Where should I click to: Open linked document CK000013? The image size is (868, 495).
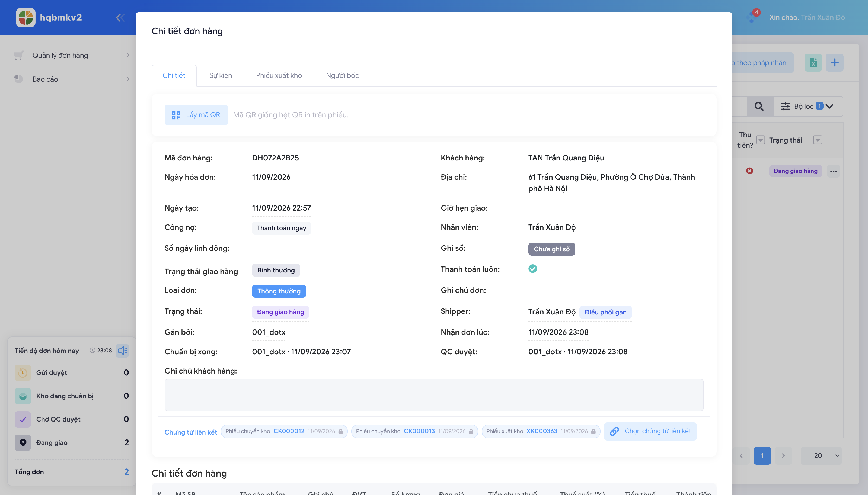tap(419, 431)
